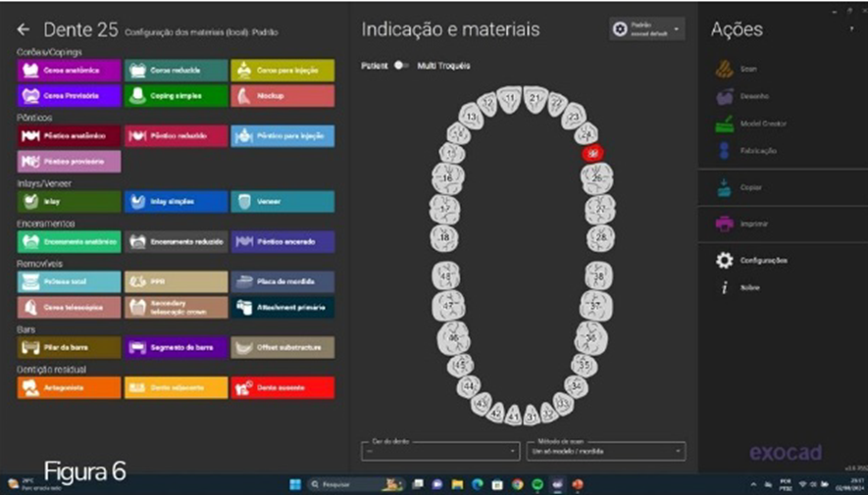Click the Scan action icon
This screenshot has height=495, width=868.
(x=725, y=70)
